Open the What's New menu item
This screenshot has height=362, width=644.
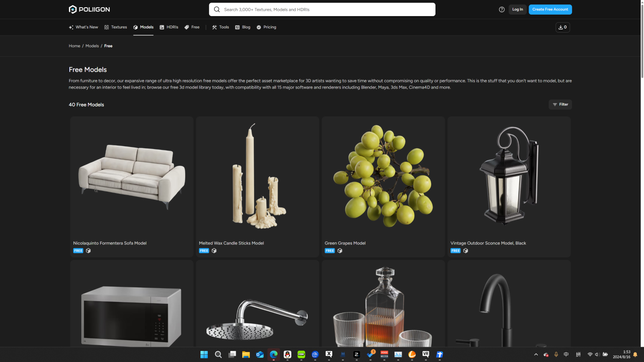pos(84,27)
